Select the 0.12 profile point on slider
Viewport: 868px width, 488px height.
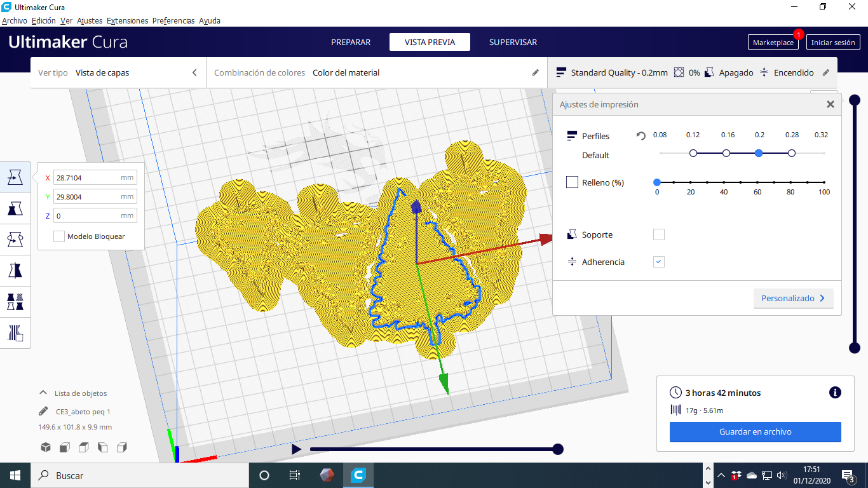coord(693,153)
